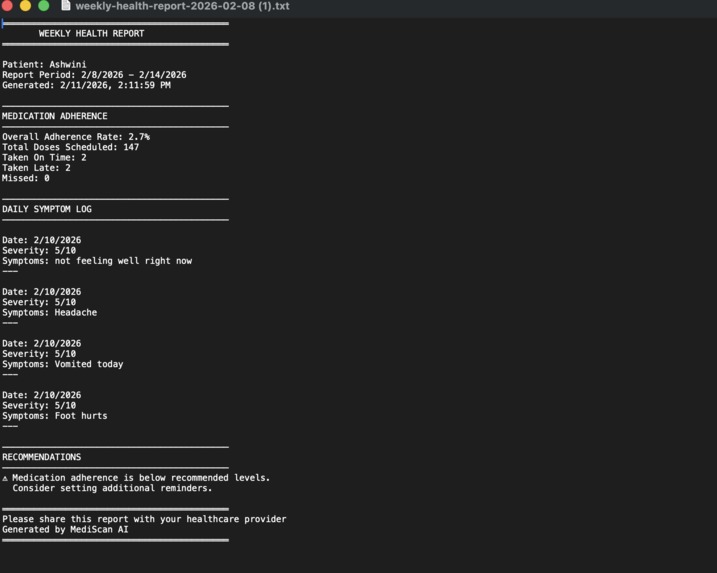Click the line Patient: Ashwini

[44, 64]
